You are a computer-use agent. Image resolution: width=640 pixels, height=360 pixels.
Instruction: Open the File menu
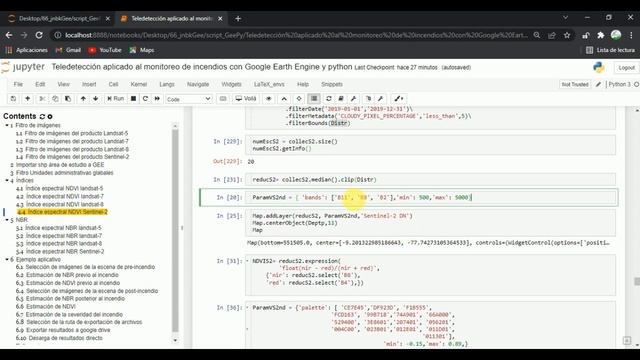18,84
